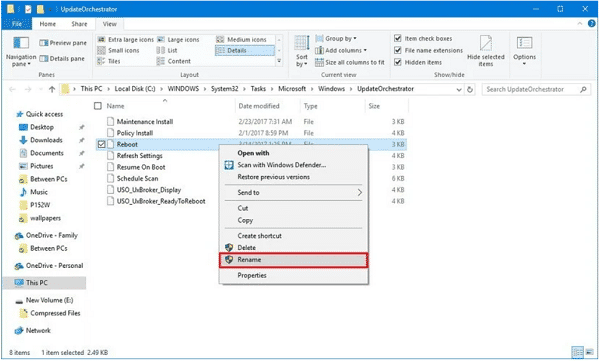Navigate back to previous folder
This screenshot has height=361, width=600.
(12, 89)
